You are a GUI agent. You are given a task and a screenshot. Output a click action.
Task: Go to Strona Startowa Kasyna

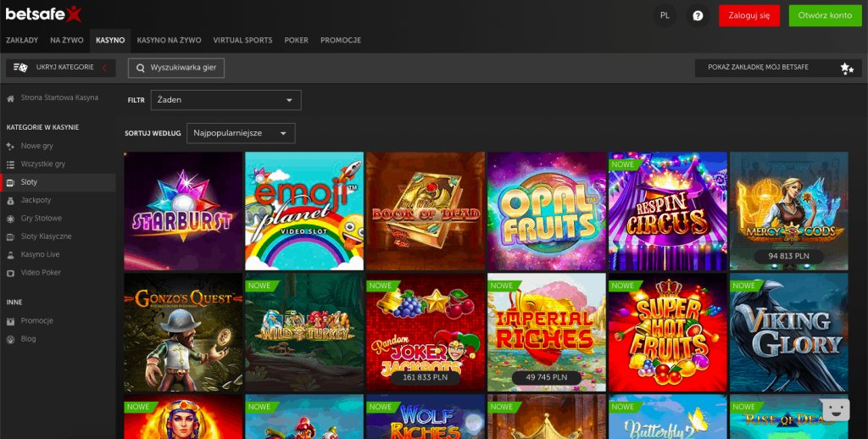pyautogui.click(x=59, y=98)
